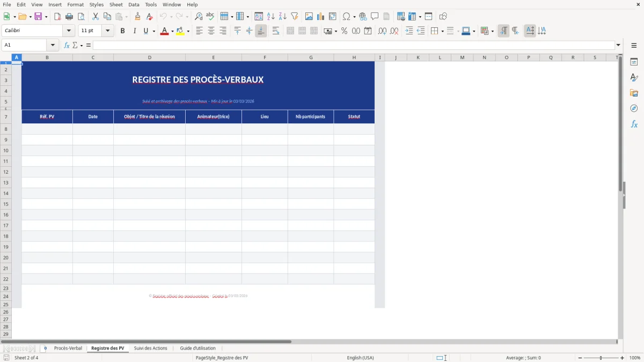Screen dimensions: 644x362
Task: Toggle underline formatting
Action: (145, 31)
